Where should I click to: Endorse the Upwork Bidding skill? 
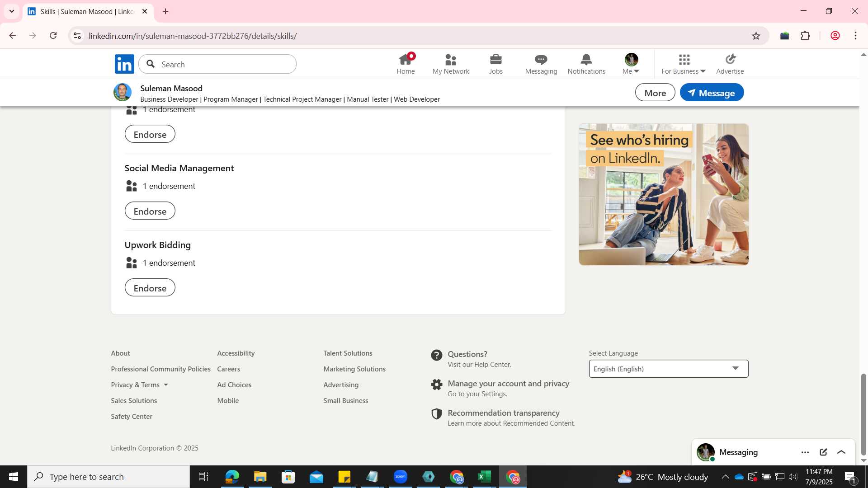pos(150,288)
